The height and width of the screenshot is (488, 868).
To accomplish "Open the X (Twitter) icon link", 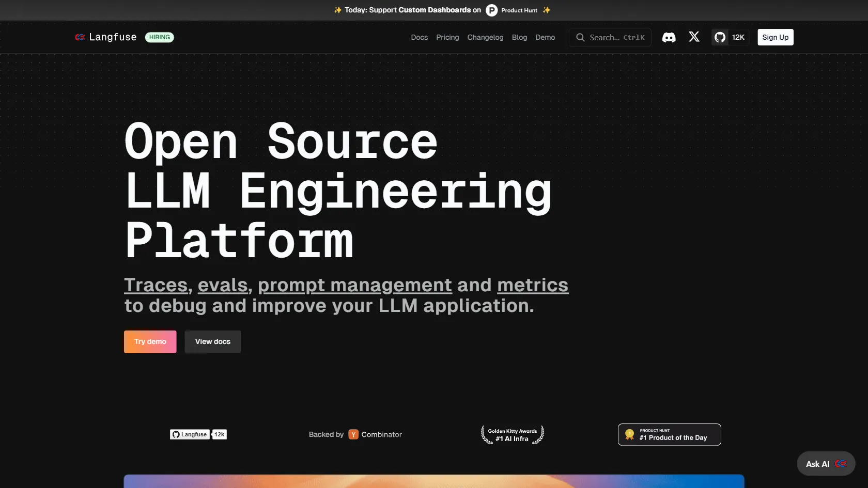I will (694, 37).
